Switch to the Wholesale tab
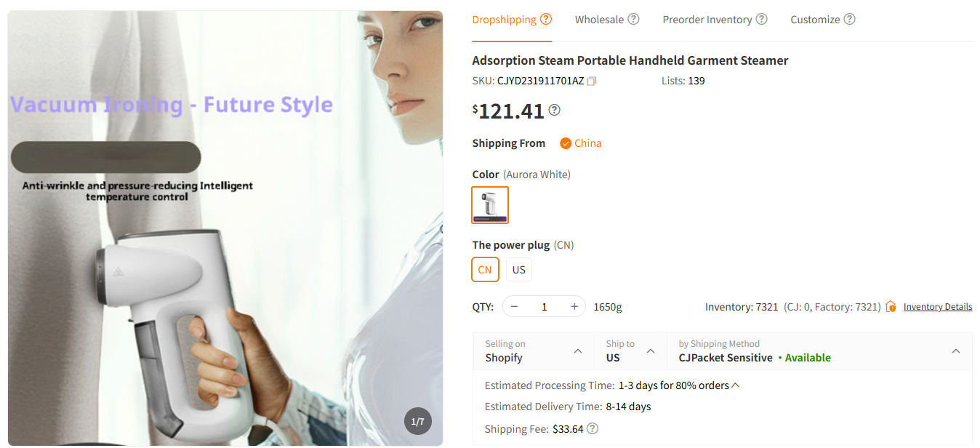 pyautogui.click(x=600, y=19)
